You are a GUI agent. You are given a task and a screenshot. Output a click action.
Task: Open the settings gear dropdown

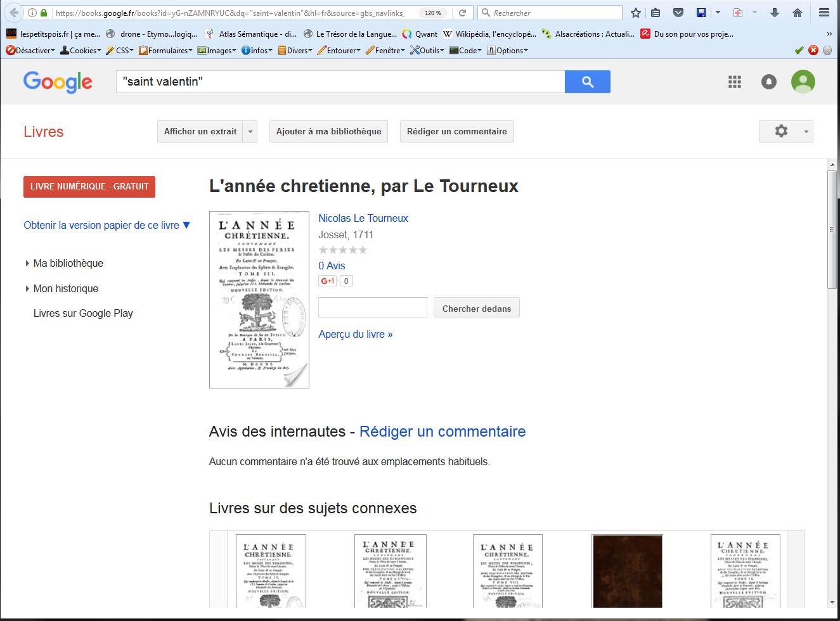click(785, 131)
